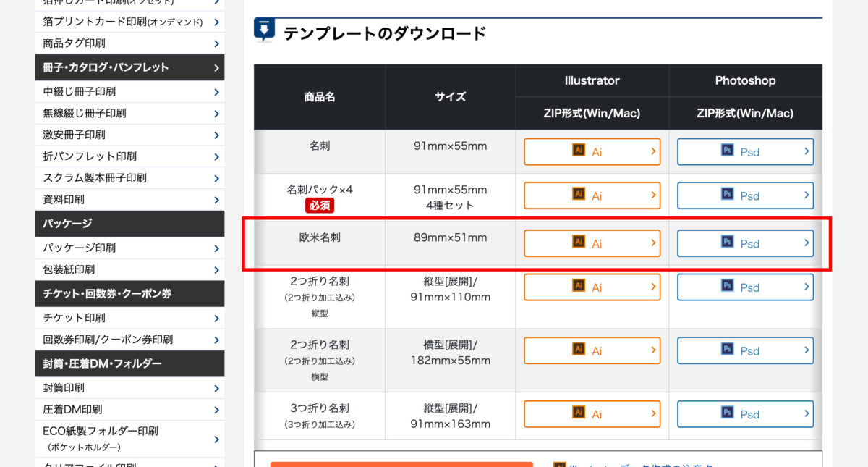
Task: Click the Ps icon for 3つ折り名刺
Action: [728, 413]
